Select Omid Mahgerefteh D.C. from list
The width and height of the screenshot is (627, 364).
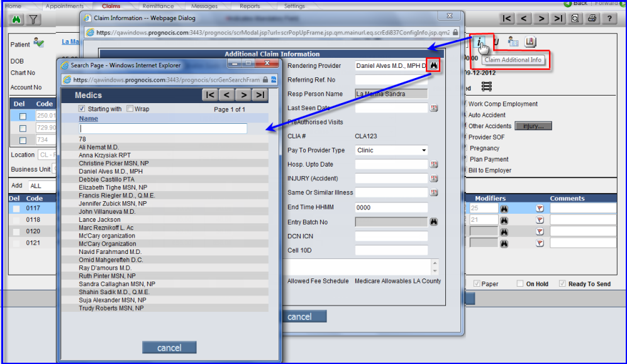coord(111,260)
